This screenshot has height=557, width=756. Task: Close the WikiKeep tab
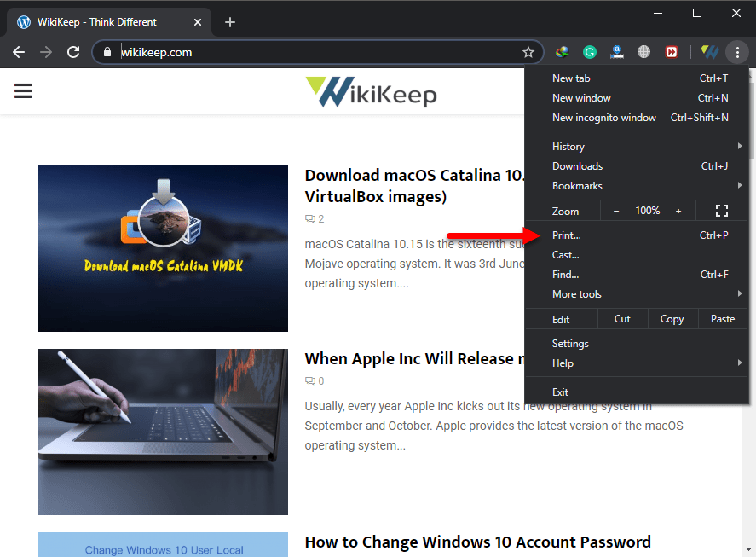point(198,22)
